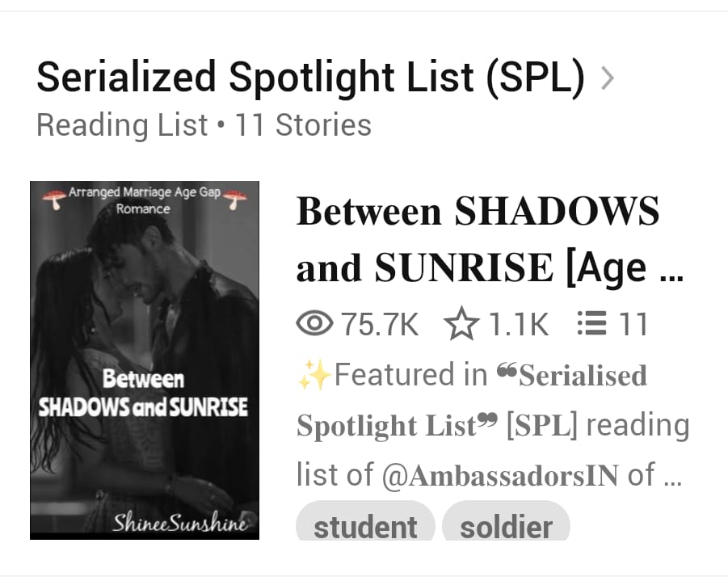Open the student tag
728x581 pixels.
click(x=365, y=525)
